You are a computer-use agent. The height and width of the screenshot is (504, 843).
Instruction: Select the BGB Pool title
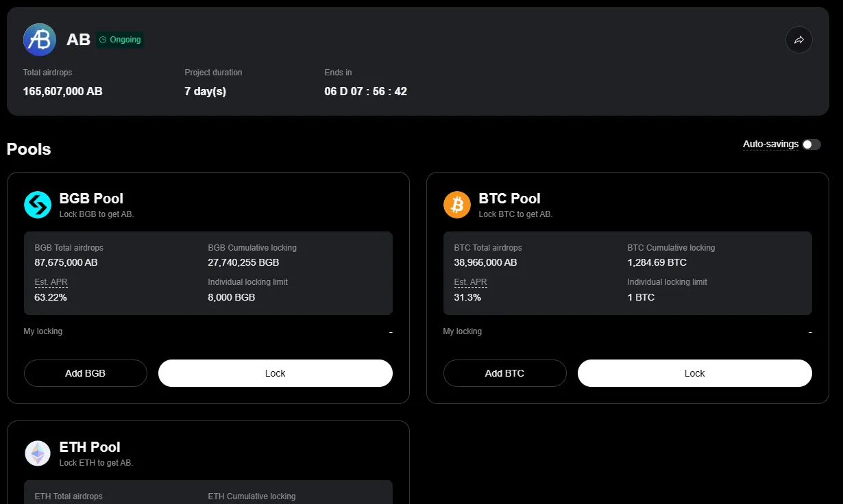tap(91, 199)
